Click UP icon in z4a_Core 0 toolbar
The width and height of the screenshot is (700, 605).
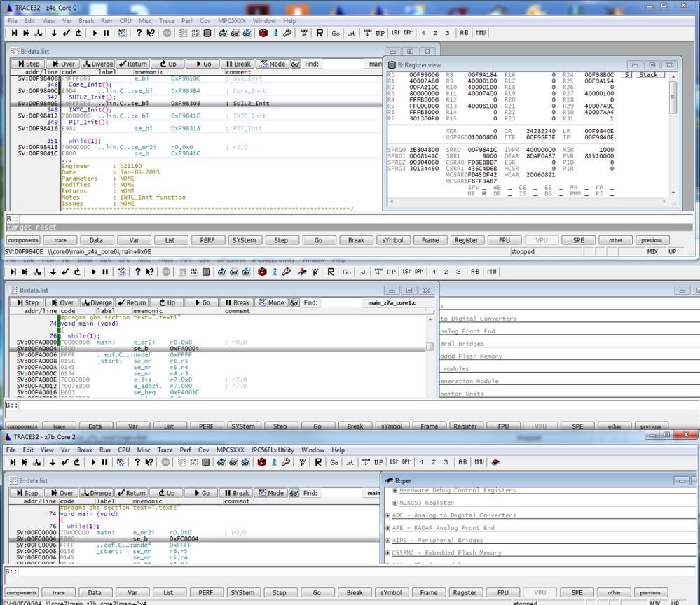[380, 33]
